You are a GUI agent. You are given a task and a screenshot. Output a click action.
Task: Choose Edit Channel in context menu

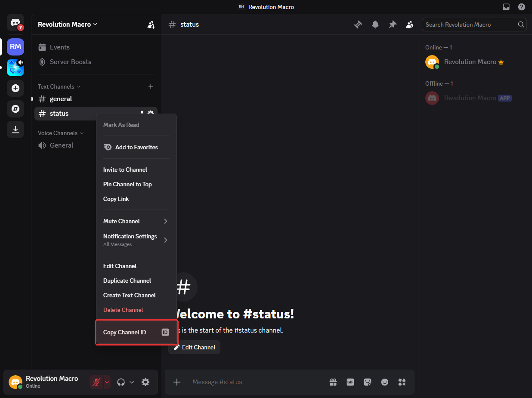point(136,266)
